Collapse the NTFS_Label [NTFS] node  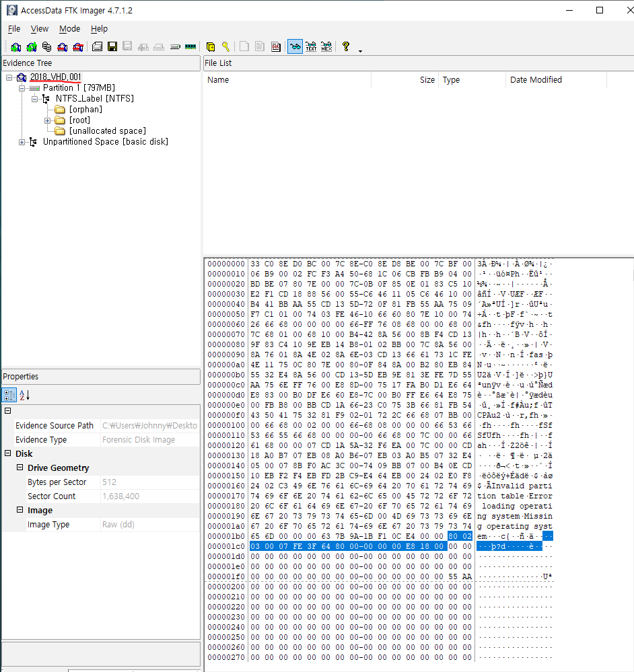(x=35, y=99)
